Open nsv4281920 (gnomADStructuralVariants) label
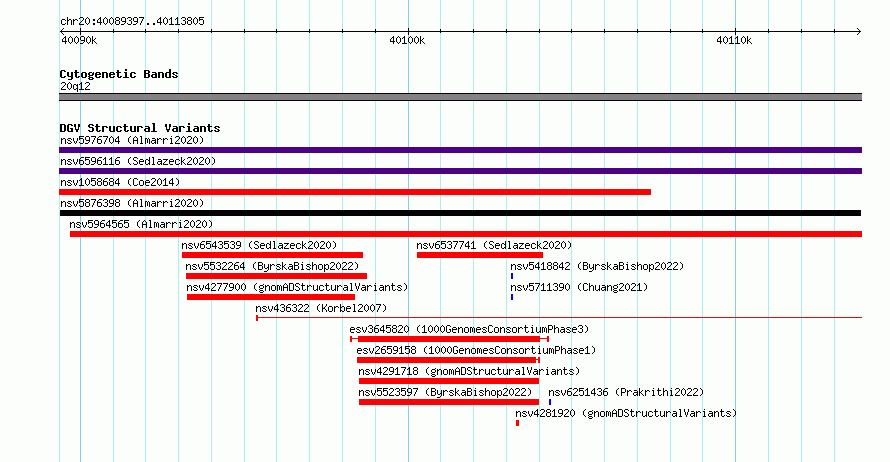Image resolution: width=890 pixels, height=462 pixels. (626, 413)
